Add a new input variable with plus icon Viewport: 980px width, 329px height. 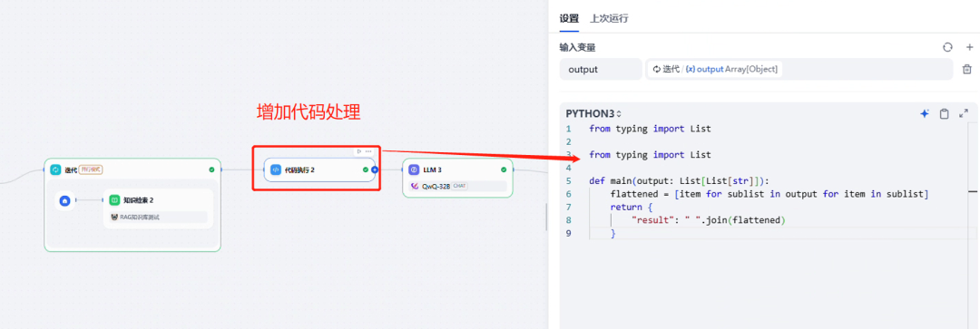click(969, 47)
